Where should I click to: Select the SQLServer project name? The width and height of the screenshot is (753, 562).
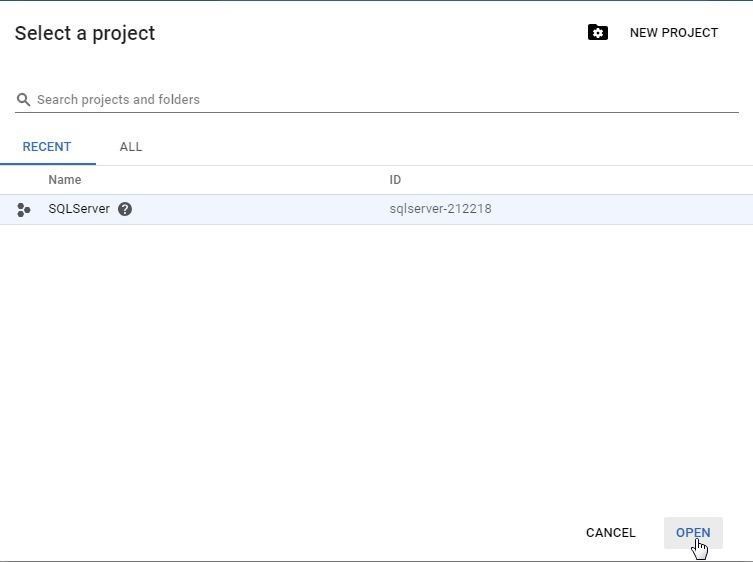[79, 209]
